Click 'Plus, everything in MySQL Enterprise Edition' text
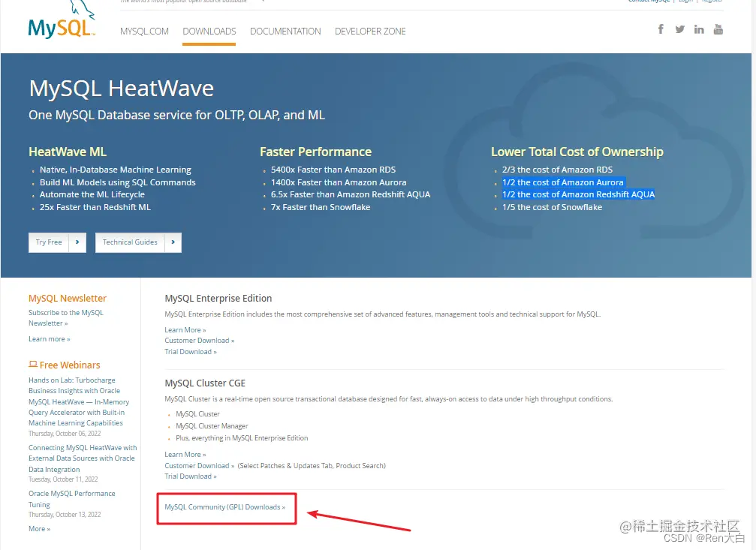 (x=242, y=438)
